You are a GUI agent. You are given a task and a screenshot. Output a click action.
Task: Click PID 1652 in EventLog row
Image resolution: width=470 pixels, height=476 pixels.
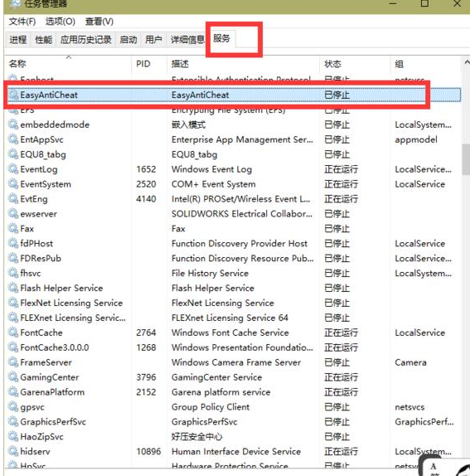coord(146,169)
